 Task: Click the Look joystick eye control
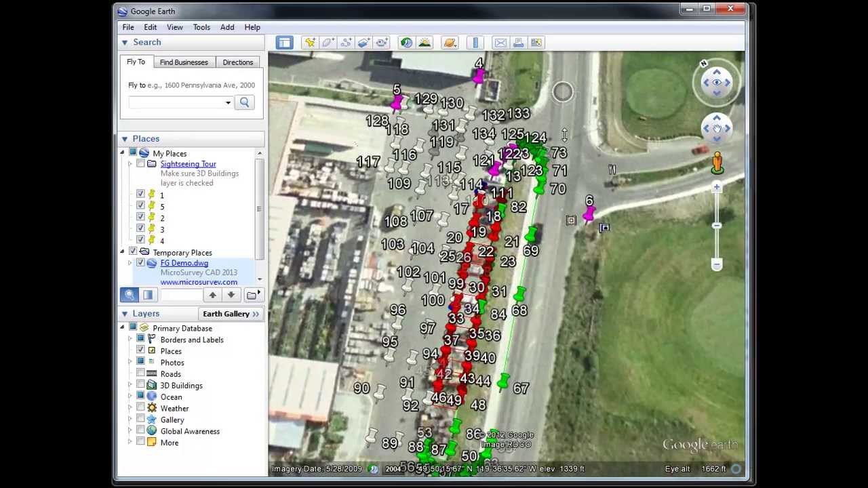(717, 83)
